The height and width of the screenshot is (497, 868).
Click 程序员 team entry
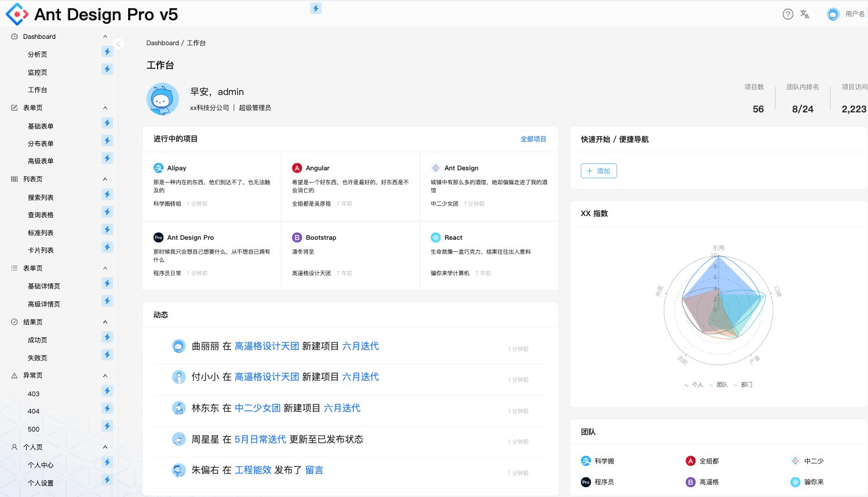pyautogui.click(x=597, y=482)
